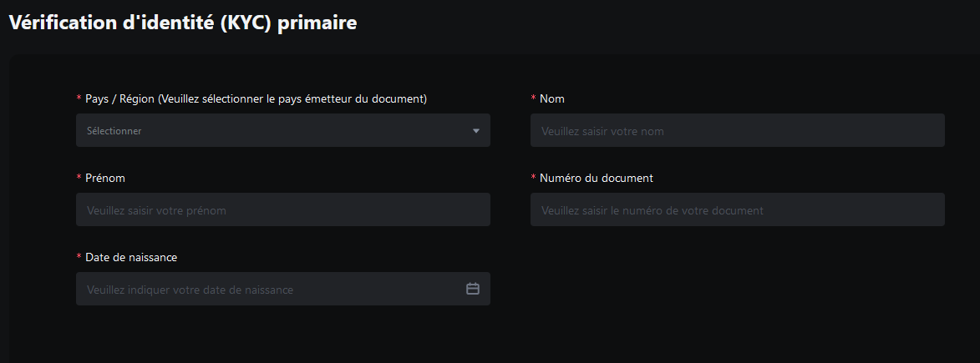Click red asterisk beside Numéro du document
Viewport: 980px width, 363px height.
(x=533, y=178)
